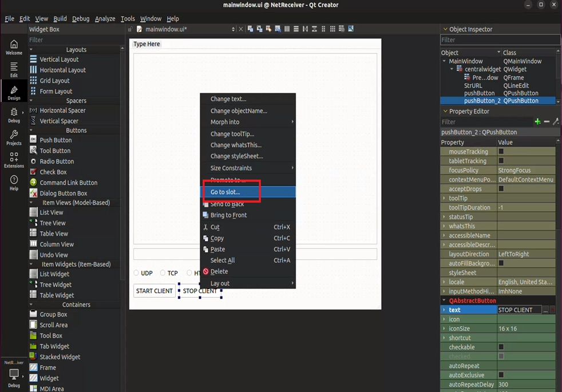The image size is (562, 392).
Task: Open Help mode in sidebar
Action: tap(14, 183)
